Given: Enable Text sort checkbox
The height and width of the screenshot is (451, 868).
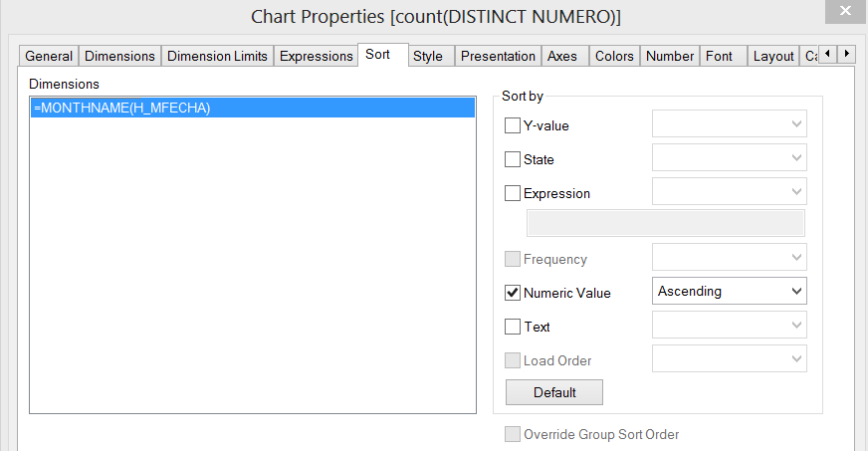Looking at the screenshot, I should coord(513,327).
